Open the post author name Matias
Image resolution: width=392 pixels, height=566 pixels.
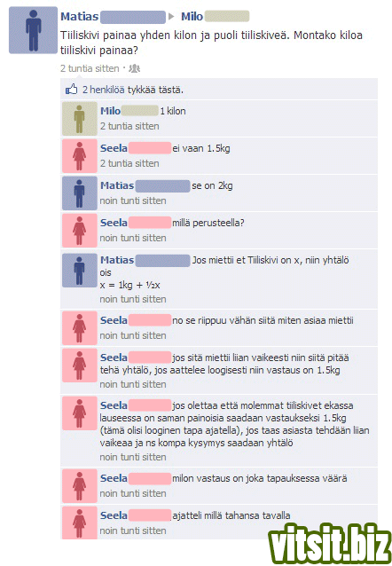coord(80,16)
